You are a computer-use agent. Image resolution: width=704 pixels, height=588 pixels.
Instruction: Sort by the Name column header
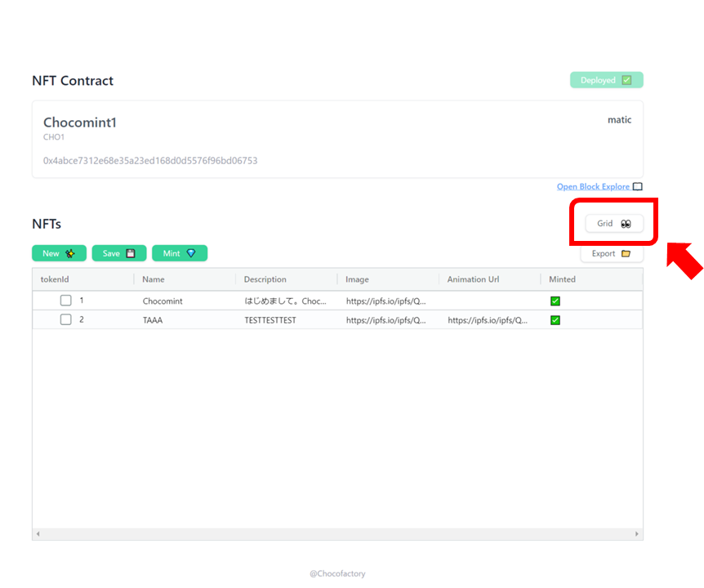click(154, 279)
